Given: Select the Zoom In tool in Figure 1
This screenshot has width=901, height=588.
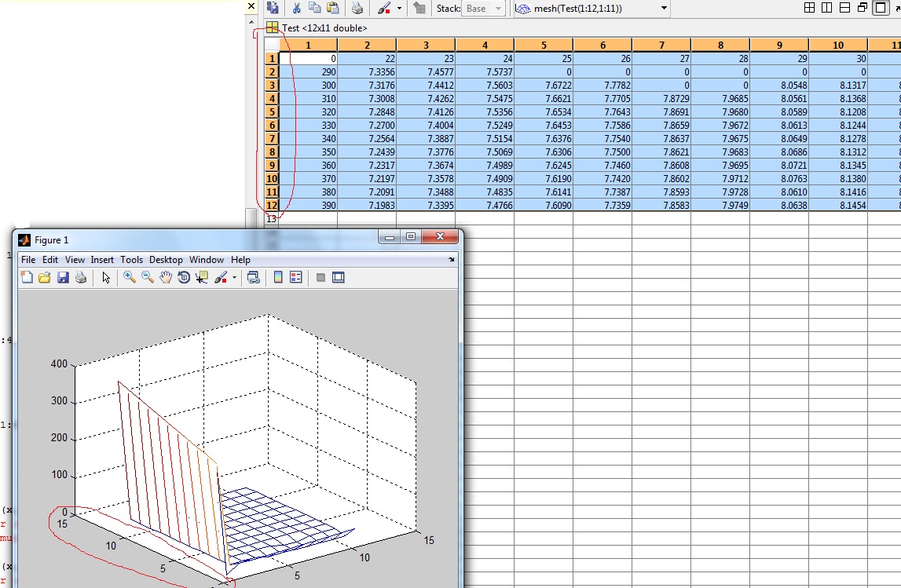Looking at the screenshot, I should click(130, 277).
